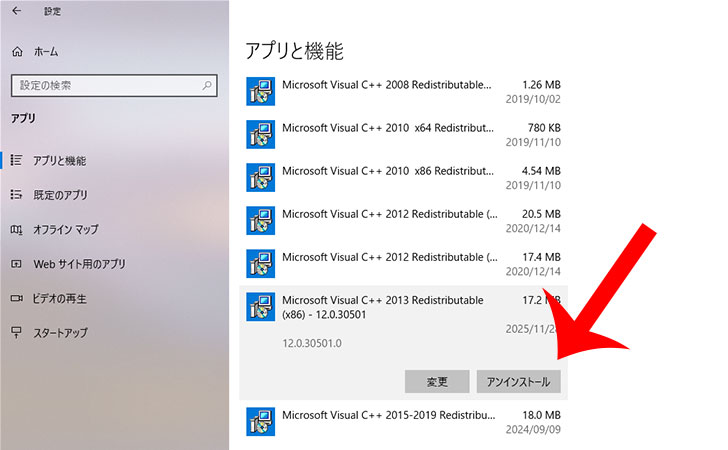The image size is (728, 450).
Task: Click the Startup sidebar icon
Action: point(16,332)
